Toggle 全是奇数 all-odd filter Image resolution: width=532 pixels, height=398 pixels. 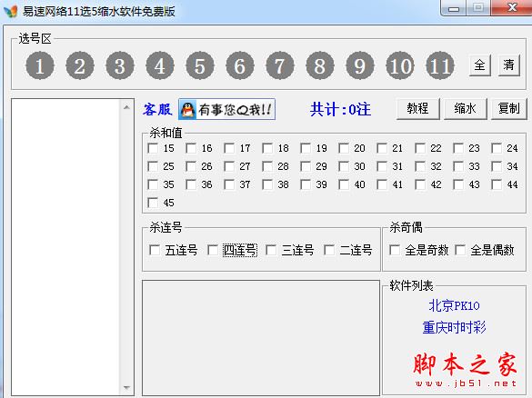pos(395,250)
